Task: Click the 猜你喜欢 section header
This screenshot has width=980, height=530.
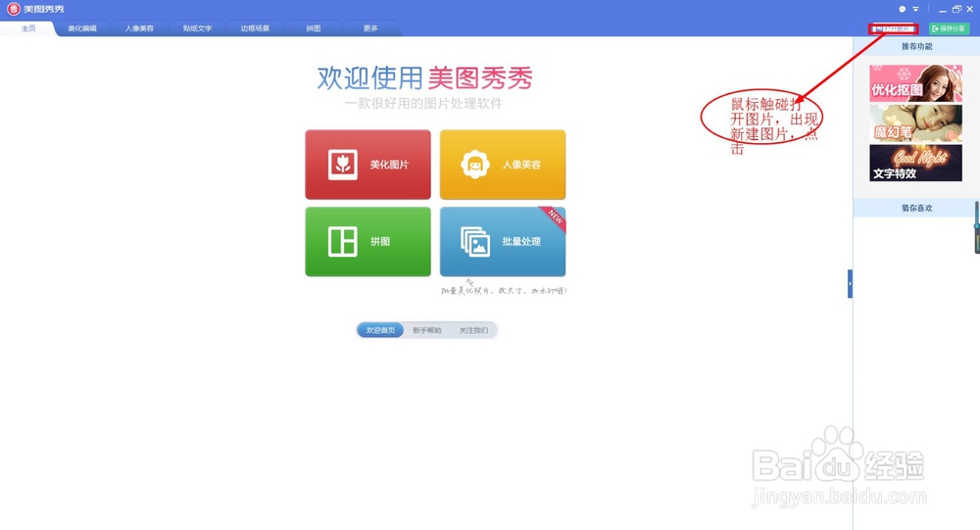Action: click(916, 208)
